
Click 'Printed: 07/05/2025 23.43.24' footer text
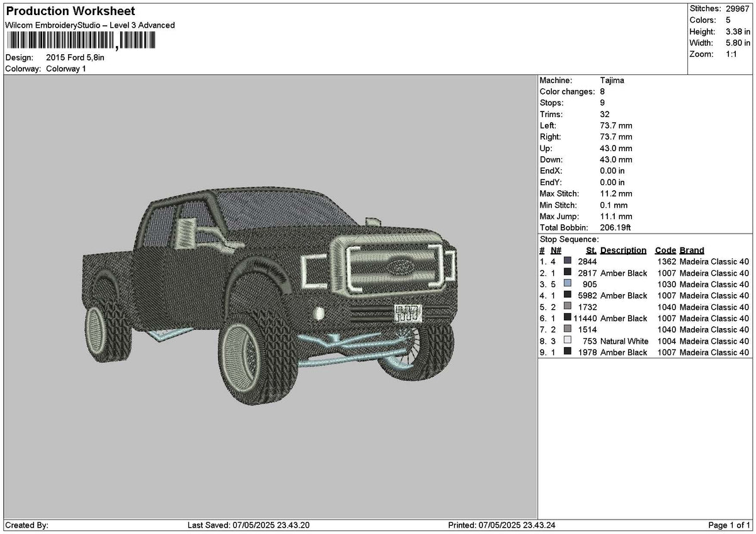point(502,525)
